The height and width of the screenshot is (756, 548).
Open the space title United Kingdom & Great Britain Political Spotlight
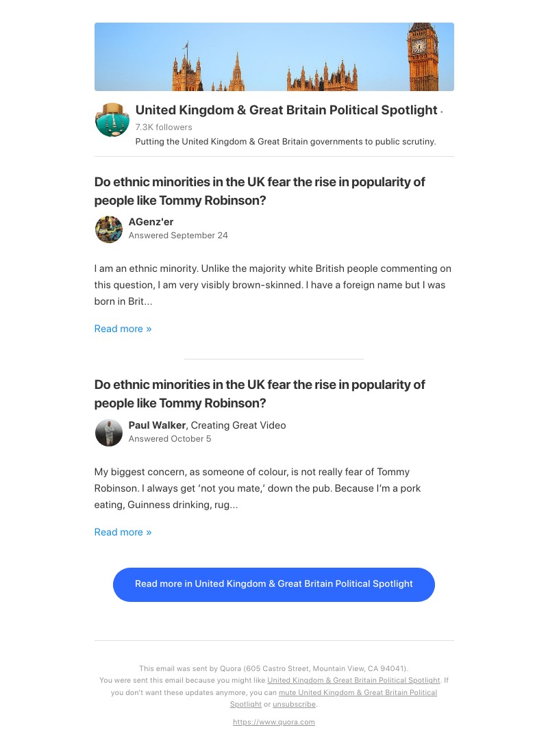tap(286, 110)
